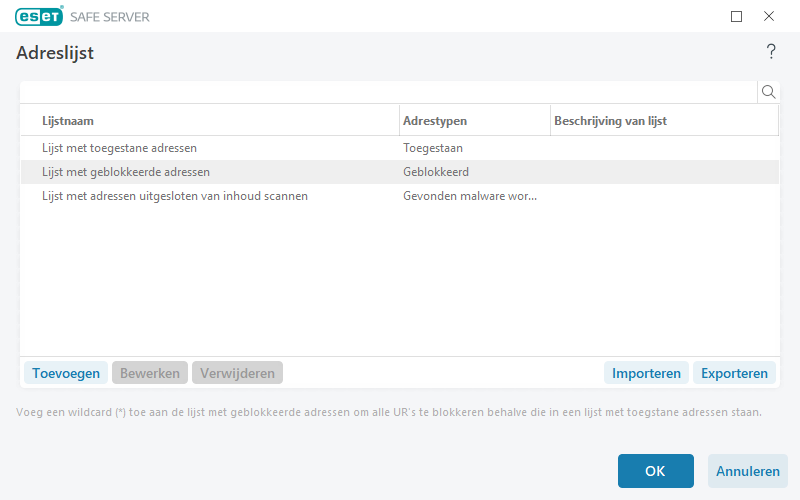
Task: Sort by the Lijstnaam column header
Action: pos(210,121)
